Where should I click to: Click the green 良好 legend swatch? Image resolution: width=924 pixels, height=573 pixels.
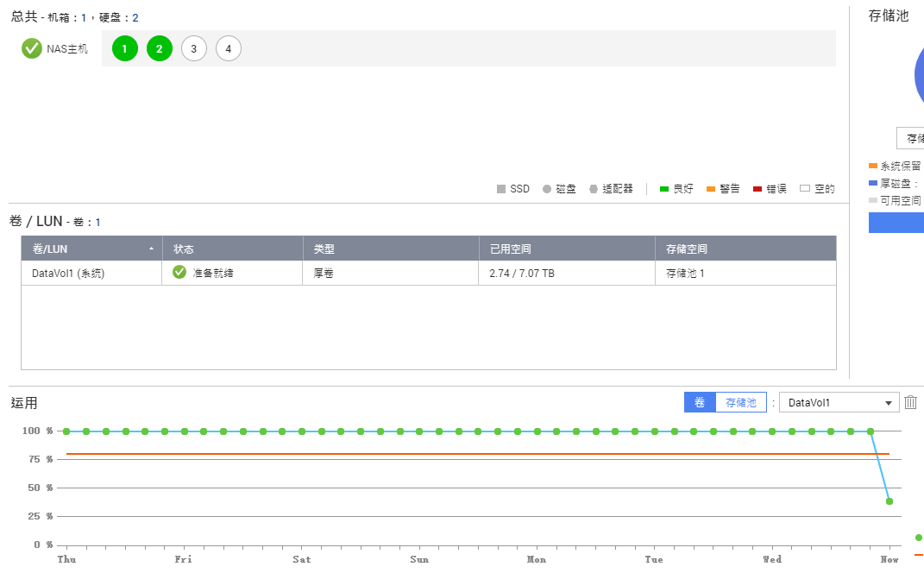click(x=664, y=189)
